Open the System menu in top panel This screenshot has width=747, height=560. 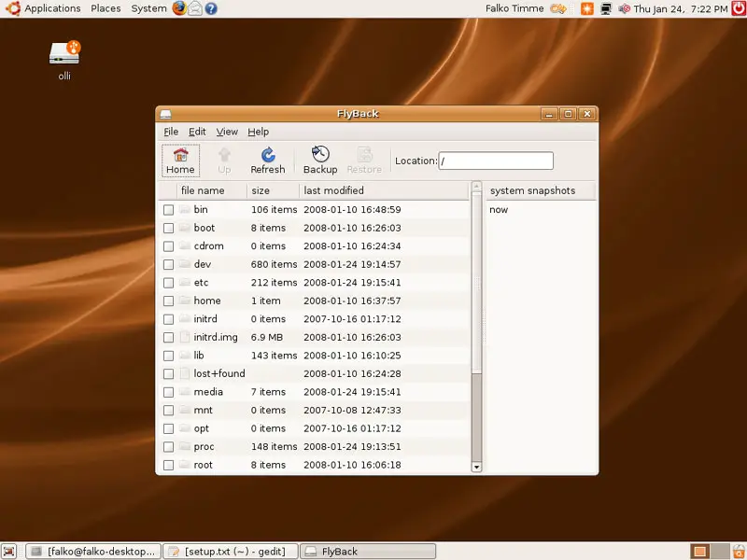149,8
